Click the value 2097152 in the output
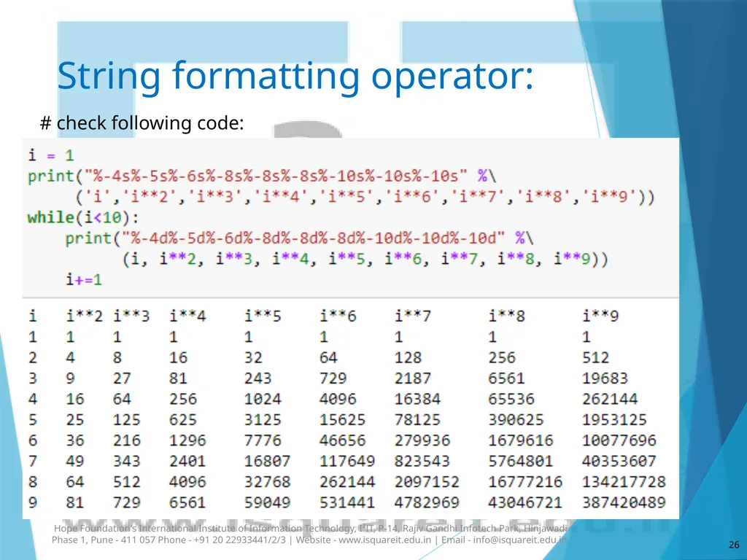This screenshot has width=747, height=560. click(x=426, y=481)
